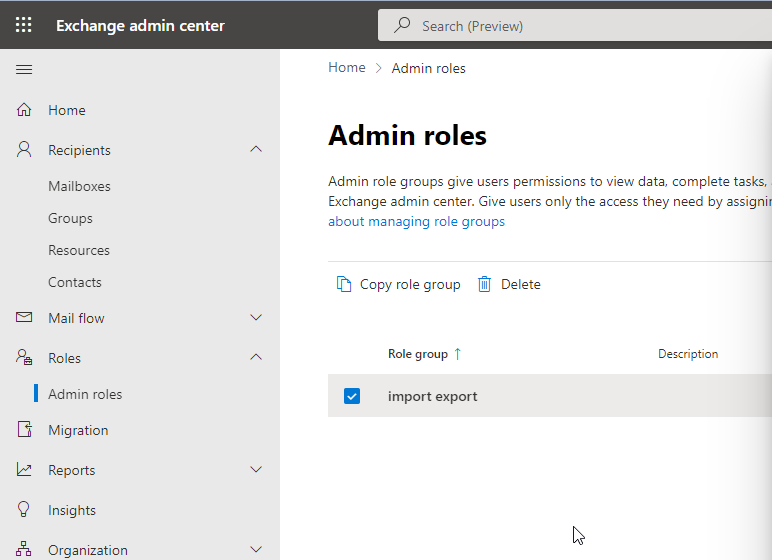Screen dimensions: 772x560
Task: Delete the selected role group
Action: (509, 284)
